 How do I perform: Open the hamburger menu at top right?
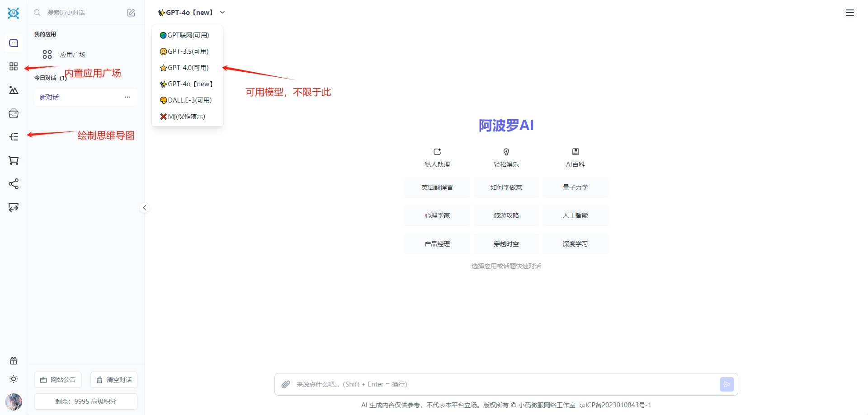tap(850, 13)
